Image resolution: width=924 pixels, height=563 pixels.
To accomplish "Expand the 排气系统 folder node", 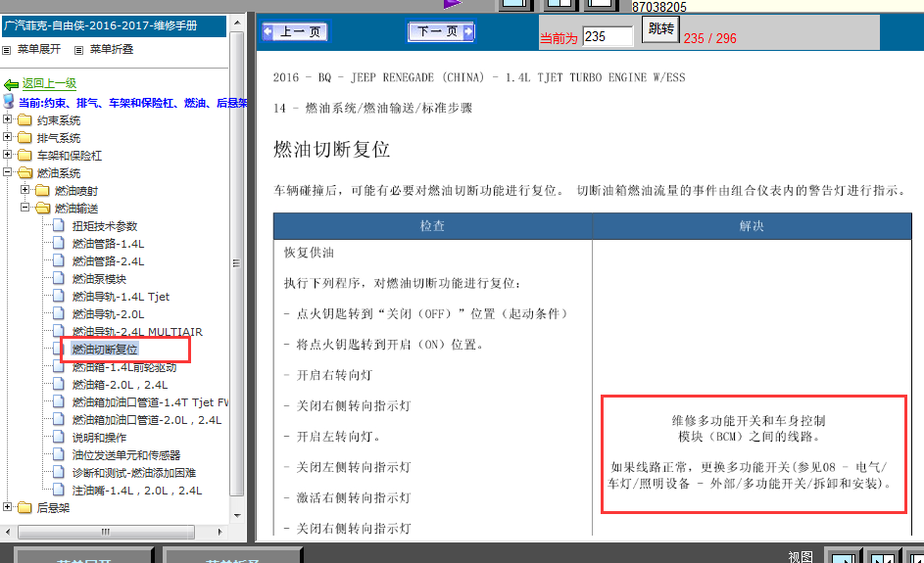I will click(x=7, y=137).
